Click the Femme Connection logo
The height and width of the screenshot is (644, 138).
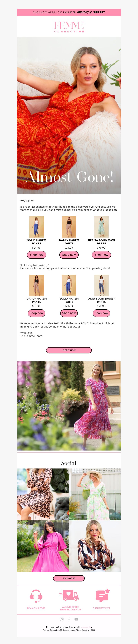tap(69, 27)
